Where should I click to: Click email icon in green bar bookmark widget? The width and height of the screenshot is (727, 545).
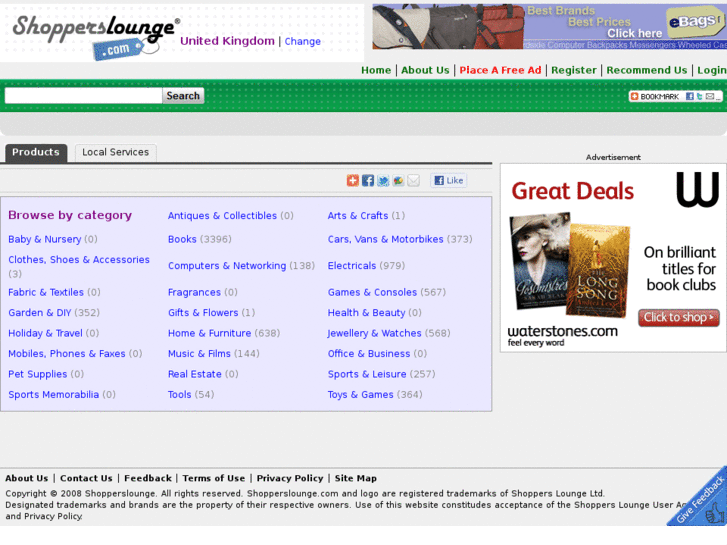(x=709, y=96)
